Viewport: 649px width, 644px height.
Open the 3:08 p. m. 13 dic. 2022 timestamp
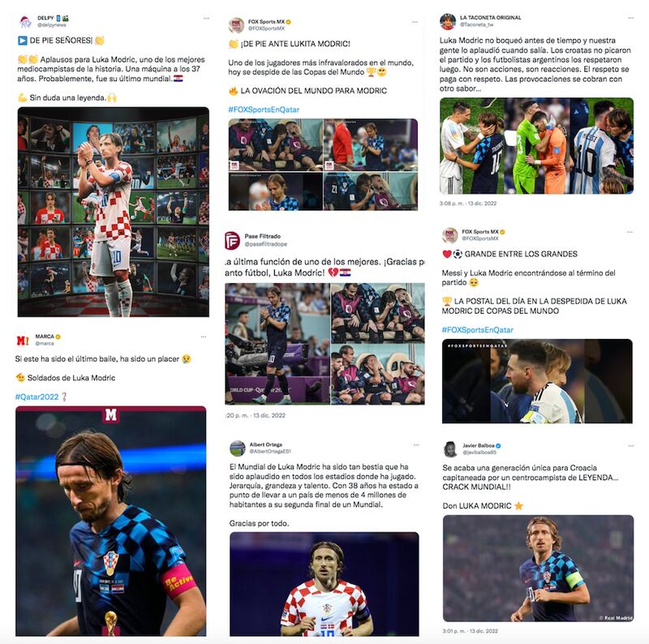[x=468, y=204]
